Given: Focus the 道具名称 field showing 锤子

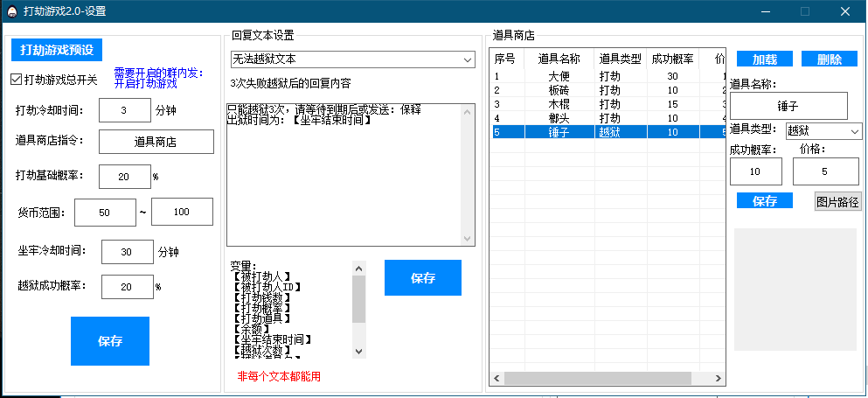Looking at the screenshot, I should [x=788, y=106].
